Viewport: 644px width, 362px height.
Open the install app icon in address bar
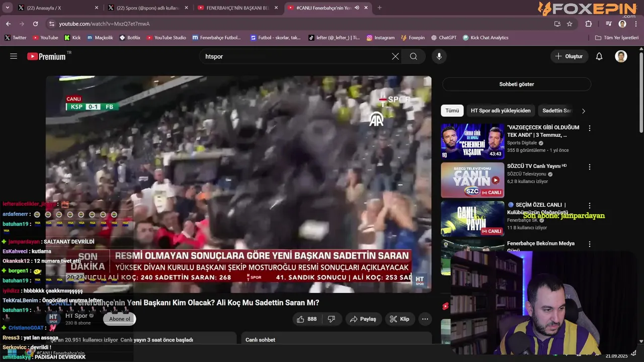point(557,24)
